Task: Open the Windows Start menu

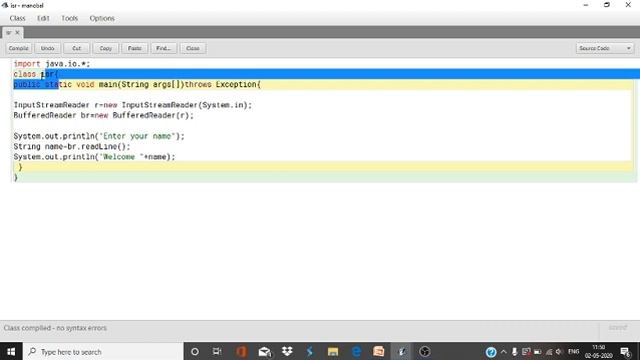Action: point(11,351)
